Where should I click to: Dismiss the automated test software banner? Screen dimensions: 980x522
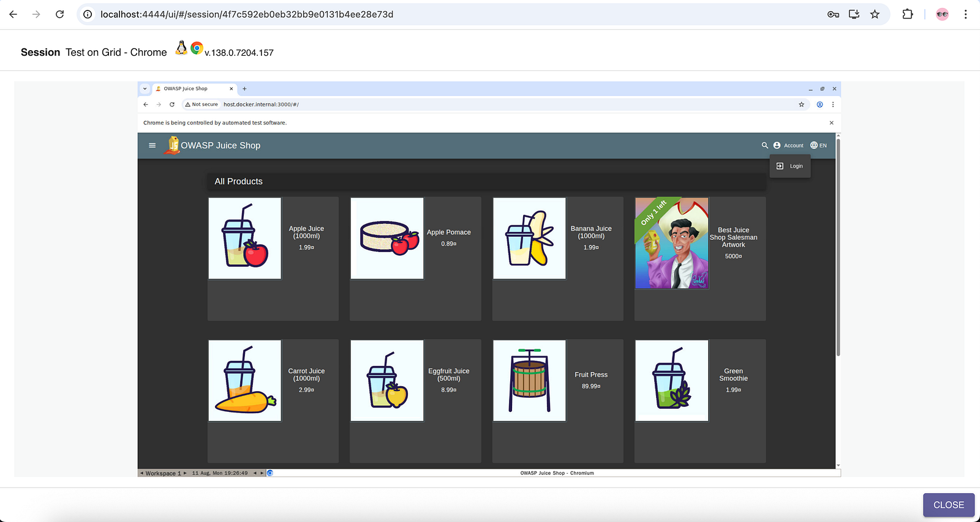pos(831,122)
